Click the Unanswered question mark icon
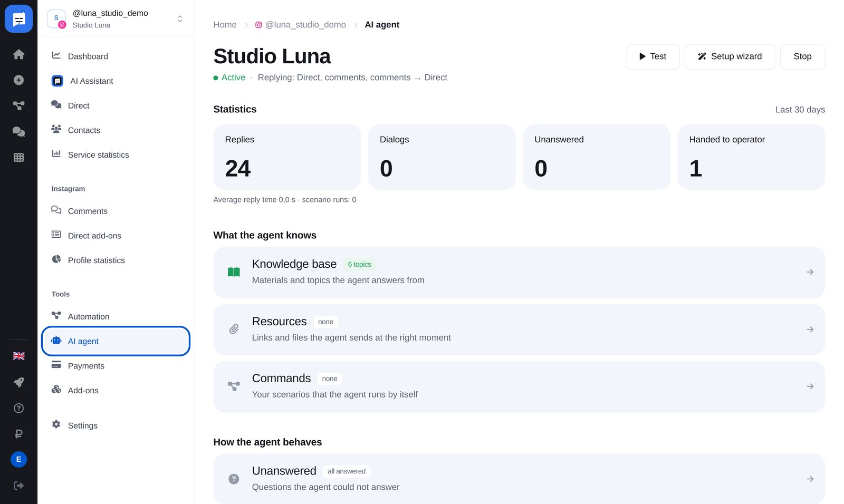Viewport: 844px width, 504px height. (x=234, y=479)
